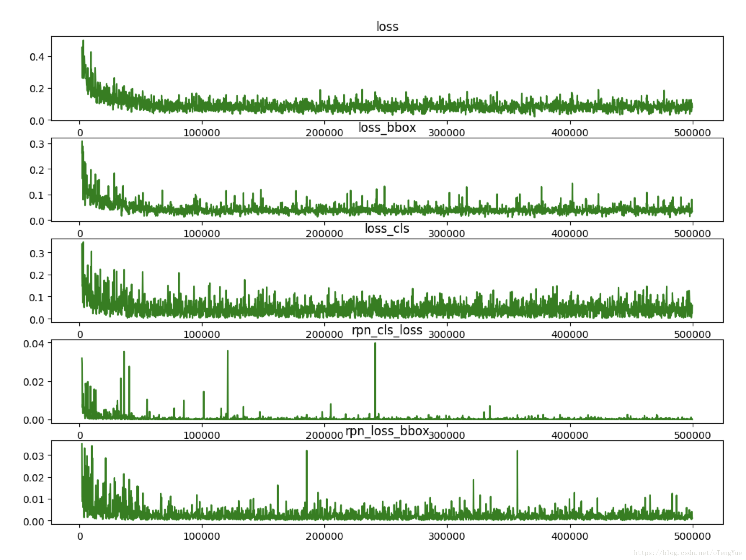Click y-axis label 0.3 on loss_bbox plot
Viewport: 746px width, 560px height.
pos(37,144)
